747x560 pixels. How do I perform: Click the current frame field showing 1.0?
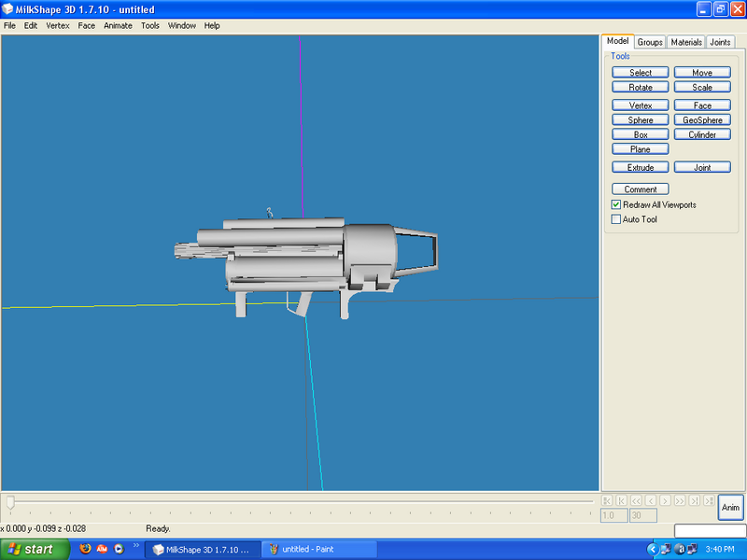[x=613, y=515]
